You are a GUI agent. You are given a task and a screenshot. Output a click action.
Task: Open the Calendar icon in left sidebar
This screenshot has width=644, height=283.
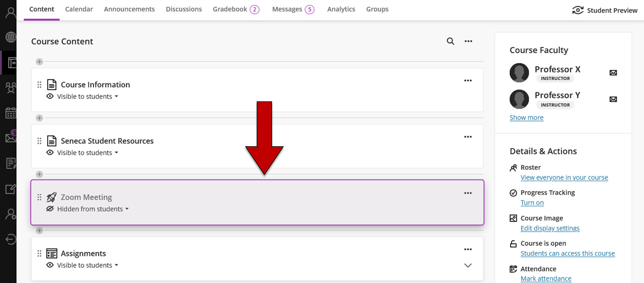click(11, 113)
